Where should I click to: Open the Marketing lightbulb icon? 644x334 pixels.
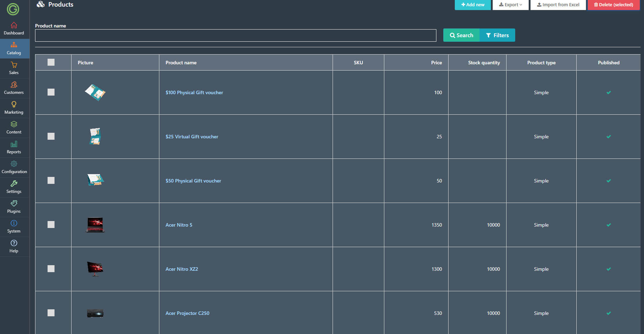pos(14,104)
